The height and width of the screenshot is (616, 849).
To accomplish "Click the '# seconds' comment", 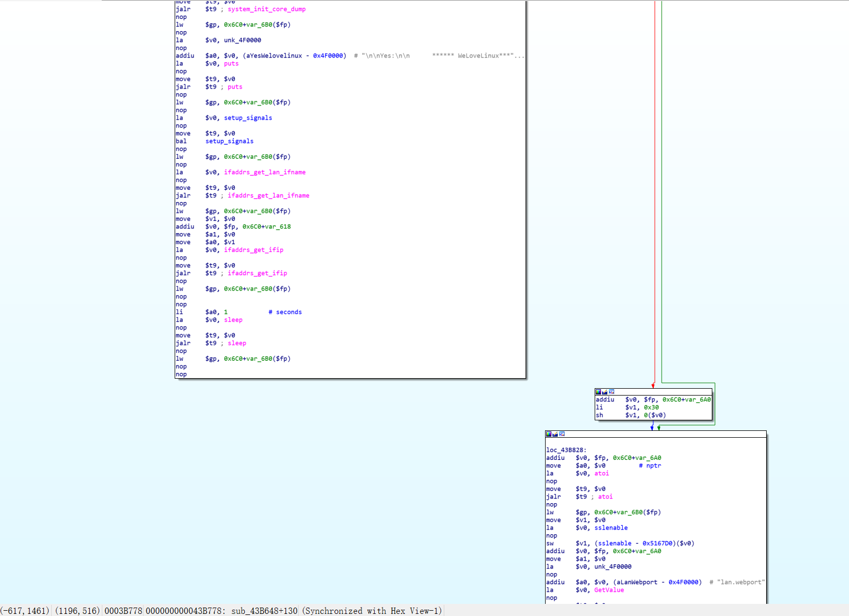I will tap(285, 312).
